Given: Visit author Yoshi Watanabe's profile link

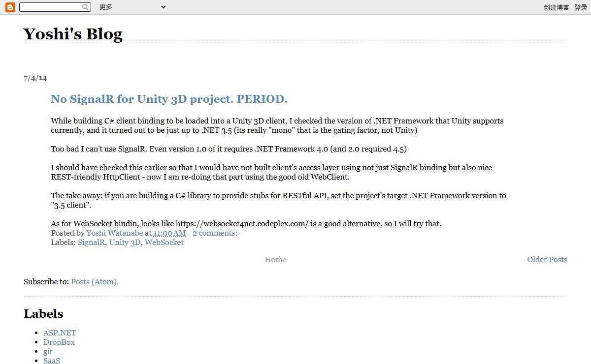Looking at the screenshot, I should click(115, 233).
